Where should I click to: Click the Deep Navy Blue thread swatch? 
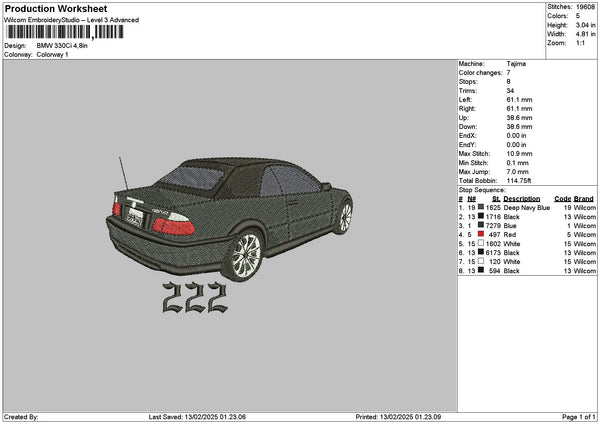tap(480, 207)
